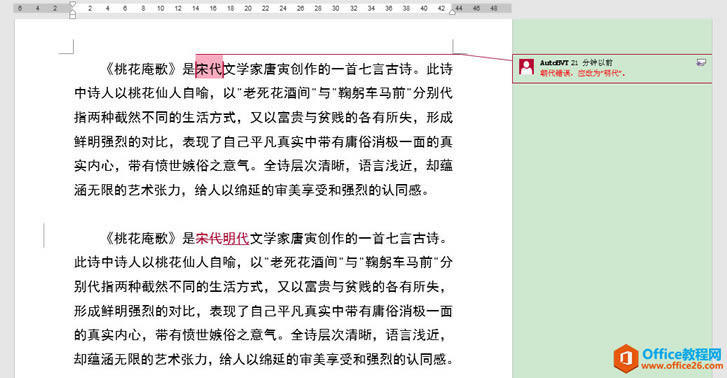
Task: Click the change bar beside second paragraph
Action: click(x=45, y=236)
